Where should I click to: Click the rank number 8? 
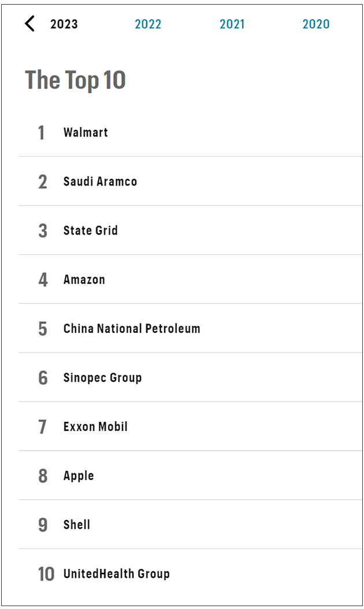43,476
